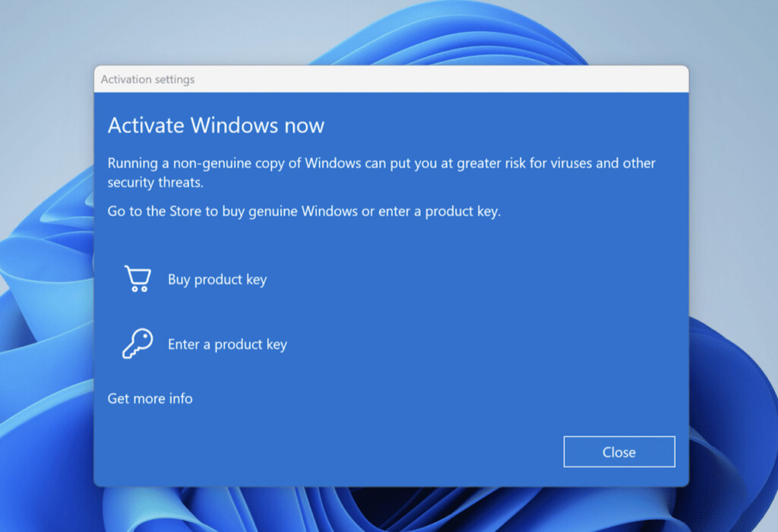Viewport: 778px width, 532px height.
Task: Click the Activate Windows now heading
Action: [x=216, y=125]
